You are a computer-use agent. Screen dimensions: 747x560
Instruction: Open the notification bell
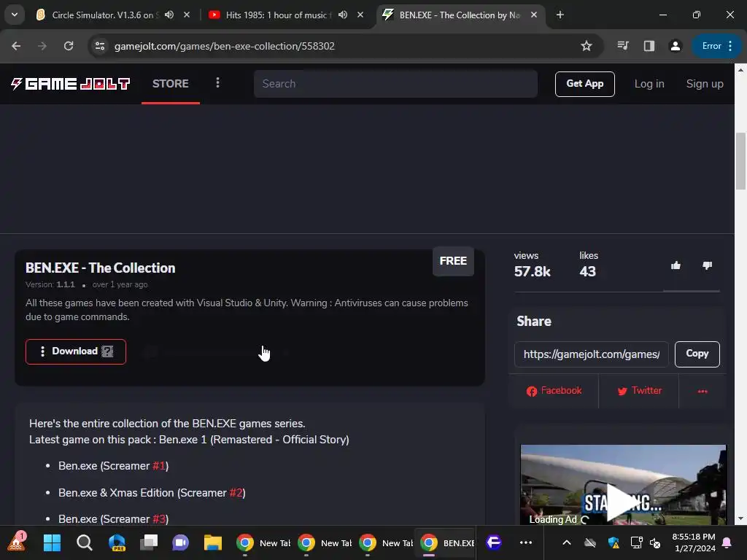(727, 542)
